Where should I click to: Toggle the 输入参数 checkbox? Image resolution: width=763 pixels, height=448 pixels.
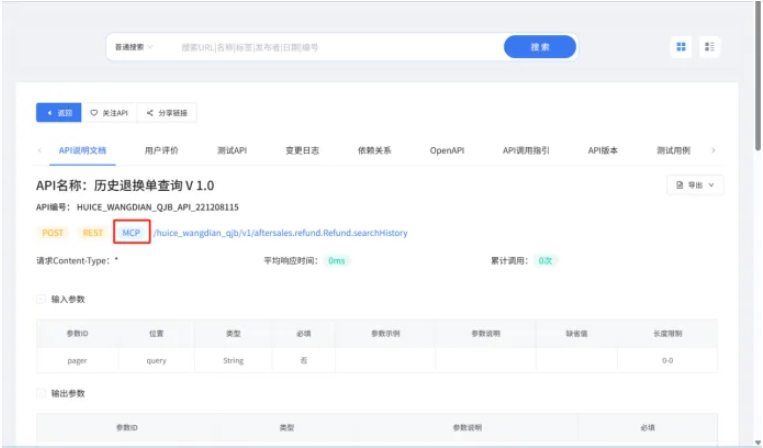[x=41, y=299]
